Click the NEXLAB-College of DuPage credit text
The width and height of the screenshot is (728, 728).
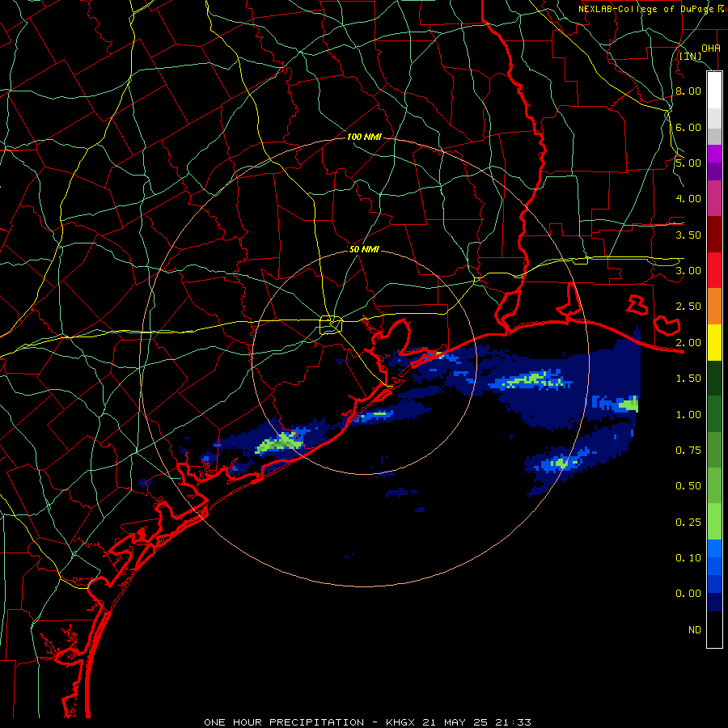(x=648, y=9)
